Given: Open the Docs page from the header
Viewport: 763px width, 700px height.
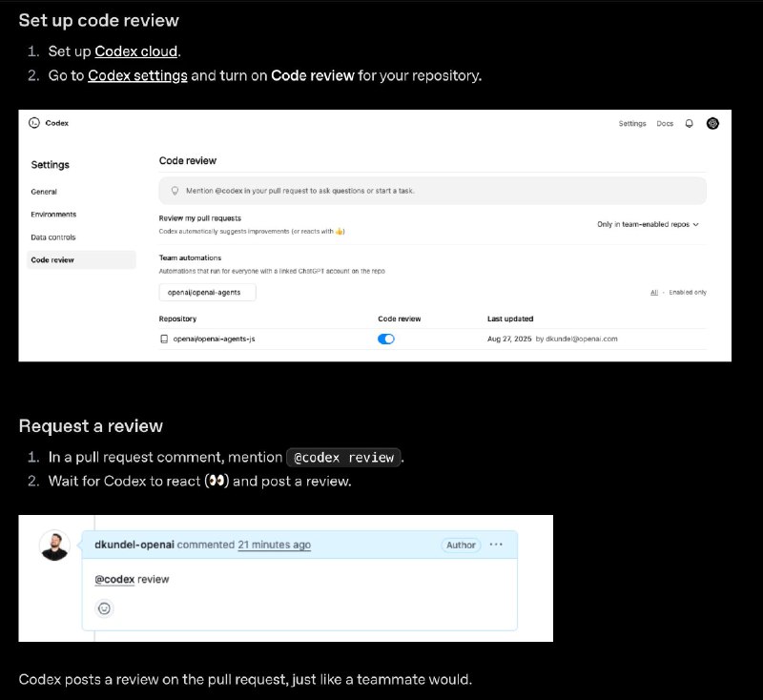Looking at the screenshot, I should [665, 123].
